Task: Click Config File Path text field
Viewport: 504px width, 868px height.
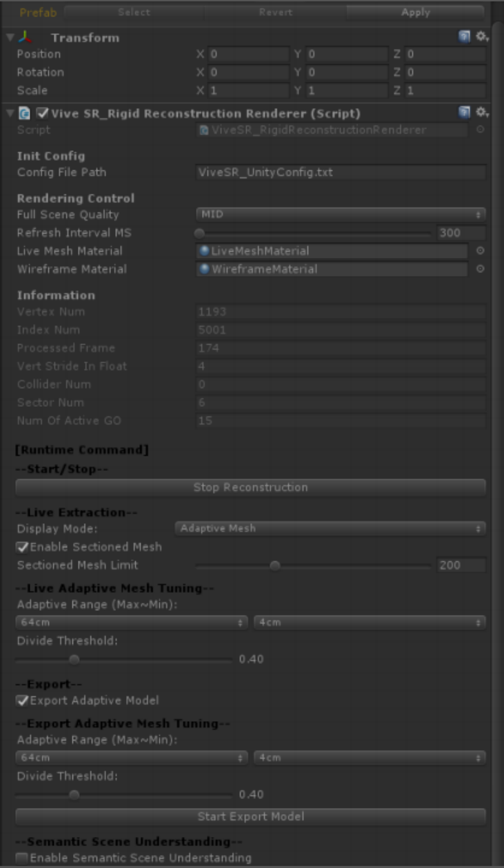Action: coord(341,172)
